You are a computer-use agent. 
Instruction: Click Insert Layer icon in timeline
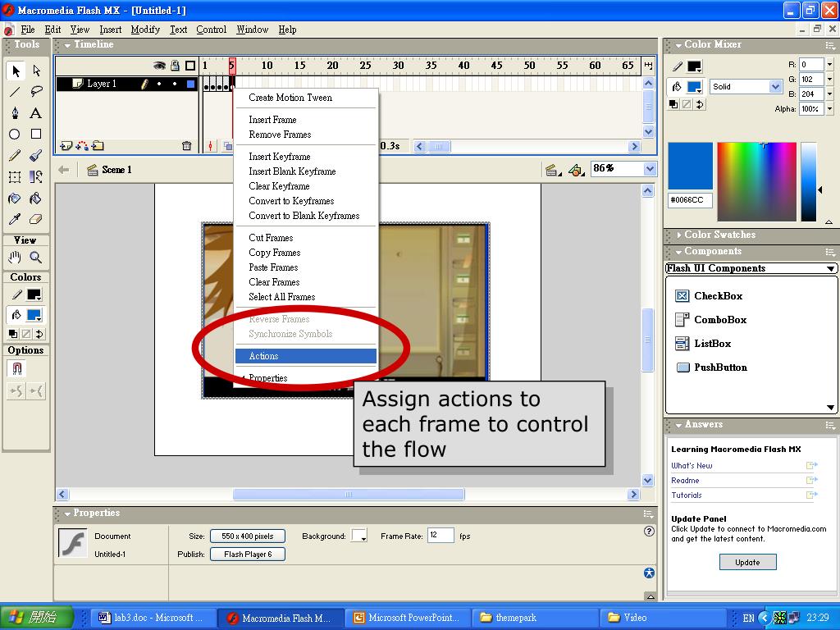(x=66, y=146)
